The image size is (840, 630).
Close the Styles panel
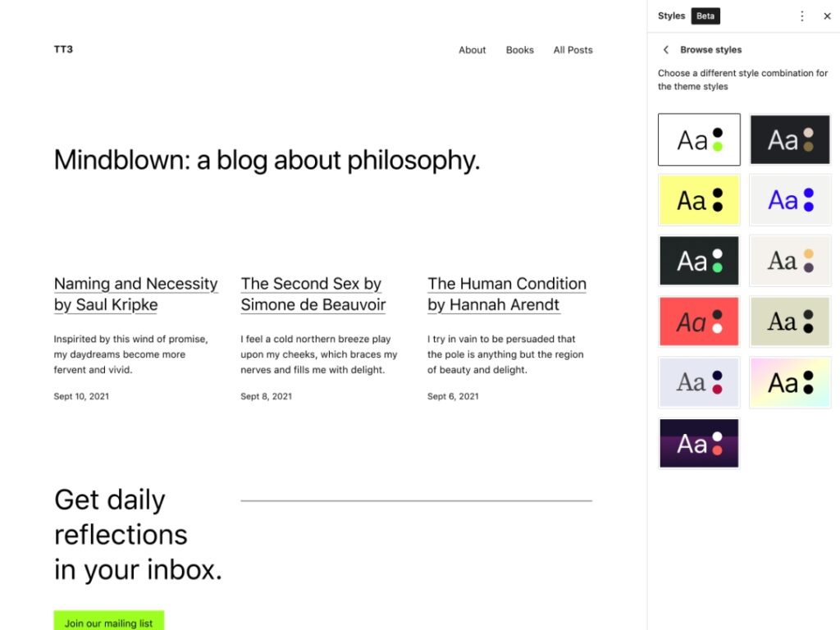[x=827, y=16]
